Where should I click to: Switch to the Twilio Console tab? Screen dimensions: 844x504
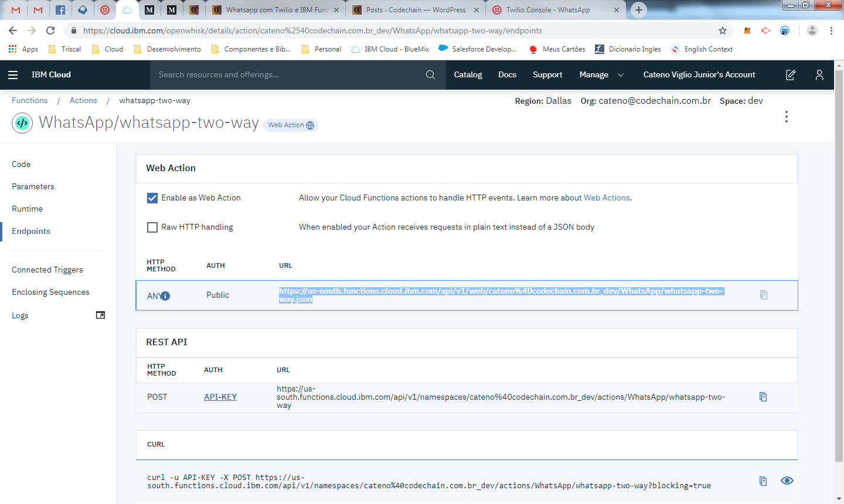coord(555,10)
